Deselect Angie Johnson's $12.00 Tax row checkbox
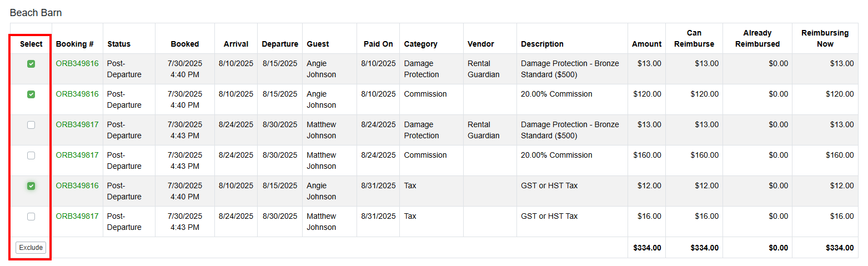 [x=31, y=186]
